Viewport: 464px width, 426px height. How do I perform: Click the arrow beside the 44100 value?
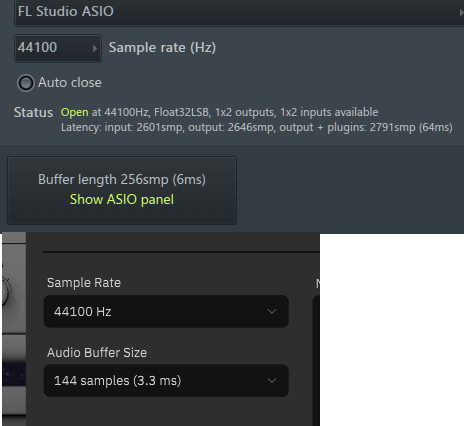tap(95, 49)
